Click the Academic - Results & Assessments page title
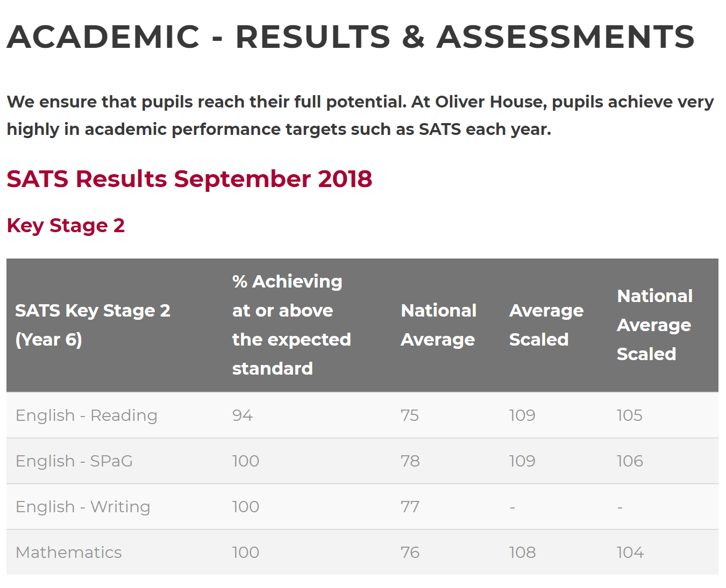The height and width of the screenshot is (588, 726). pyautogui.click(x=351, y=37)
